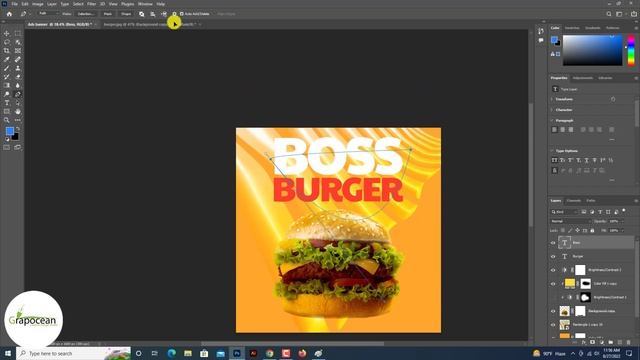
Task: Select the Clone Stamp tool
Action: [x=18, y=68]
